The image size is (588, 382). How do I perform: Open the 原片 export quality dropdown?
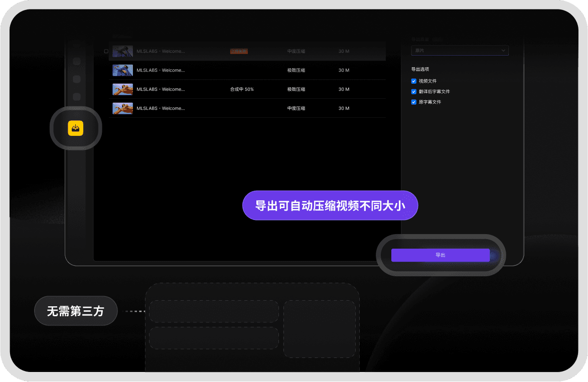tap(460, 51)
